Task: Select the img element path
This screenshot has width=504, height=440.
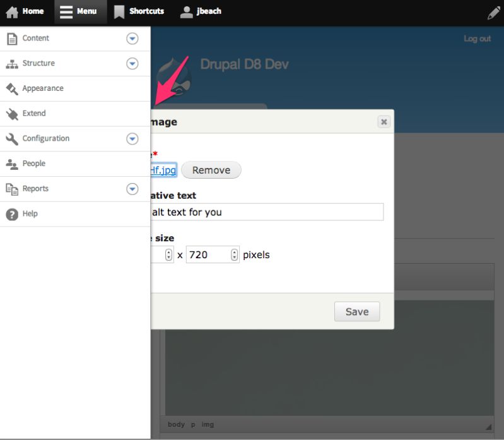Action: click(x=208, y=425)
